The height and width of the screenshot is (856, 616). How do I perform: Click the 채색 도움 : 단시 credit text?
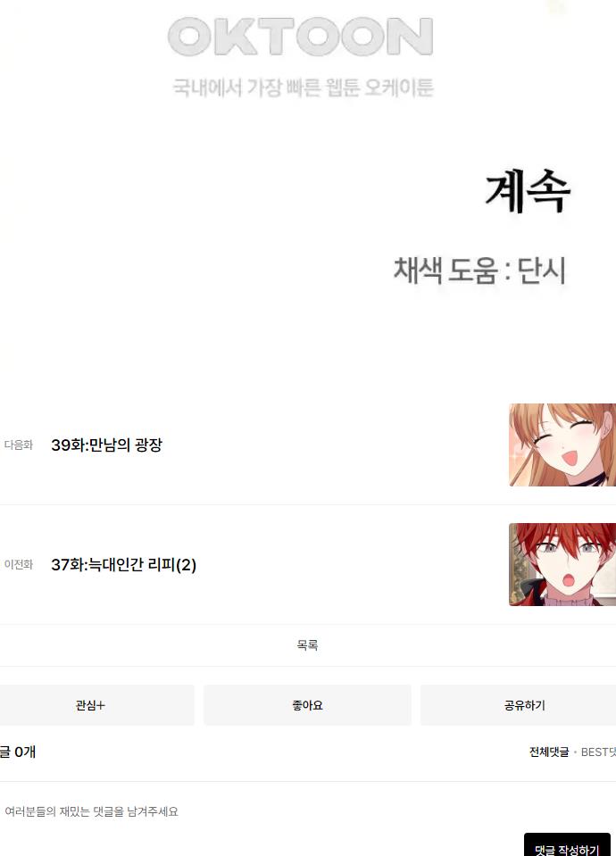[479, 270]
